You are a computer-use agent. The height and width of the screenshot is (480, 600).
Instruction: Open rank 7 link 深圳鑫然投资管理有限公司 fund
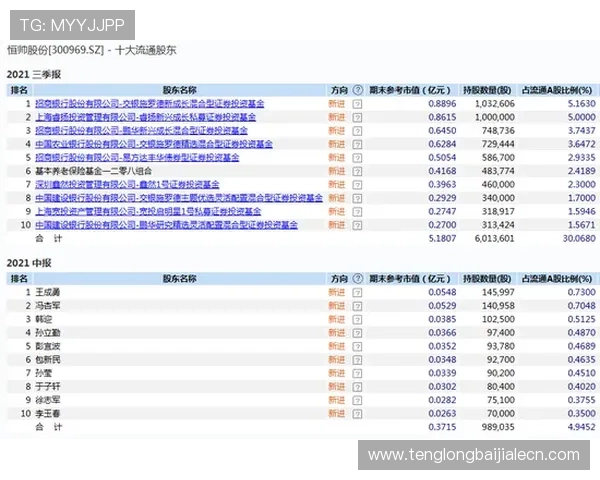pyautogui.click(x=127, y=184)
